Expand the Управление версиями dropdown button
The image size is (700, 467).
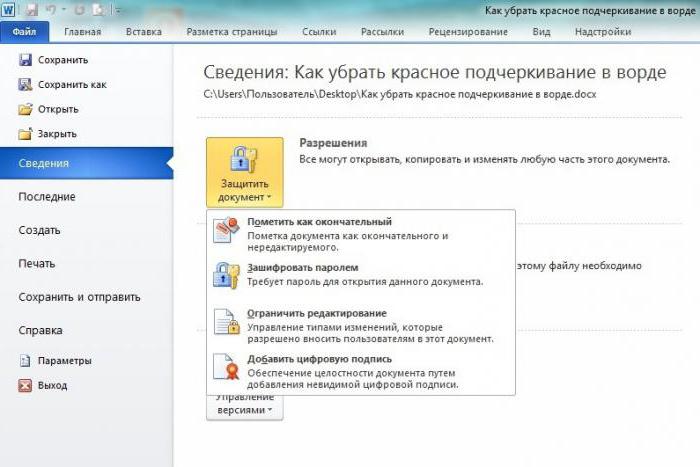(x=245, y=406)
